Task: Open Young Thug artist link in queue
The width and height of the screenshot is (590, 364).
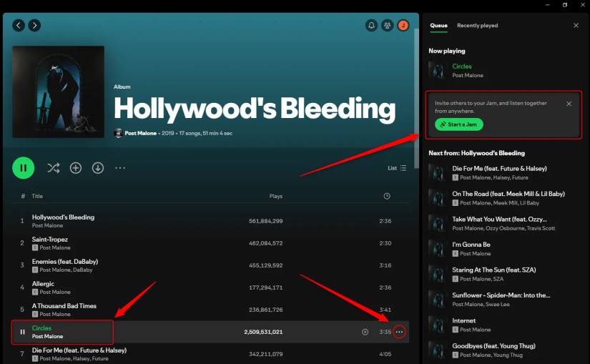Action: point(508,355)
